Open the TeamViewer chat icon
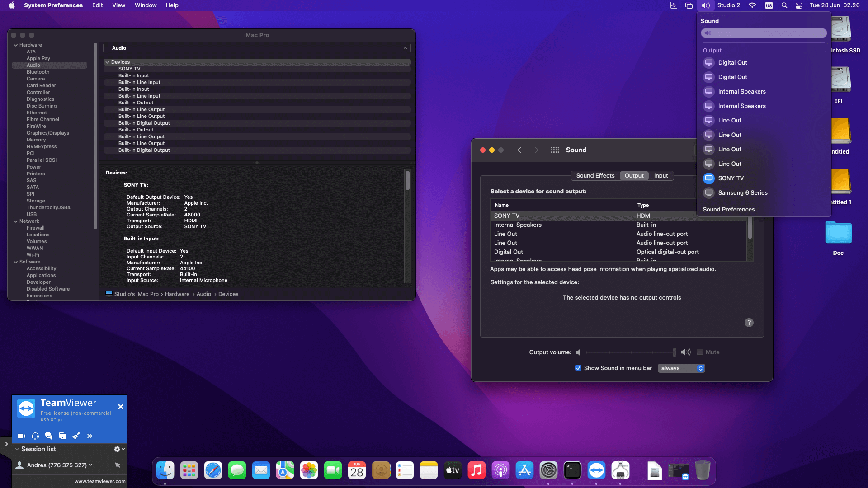Image resolution: width=868 pixels, height=488 pixels. pyautogui.click(x=49, y=436)
